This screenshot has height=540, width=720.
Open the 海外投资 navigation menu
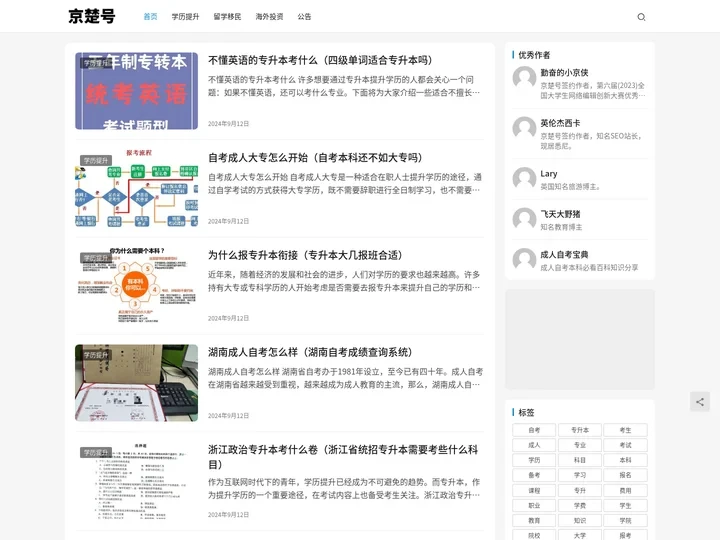pos(269,17)
